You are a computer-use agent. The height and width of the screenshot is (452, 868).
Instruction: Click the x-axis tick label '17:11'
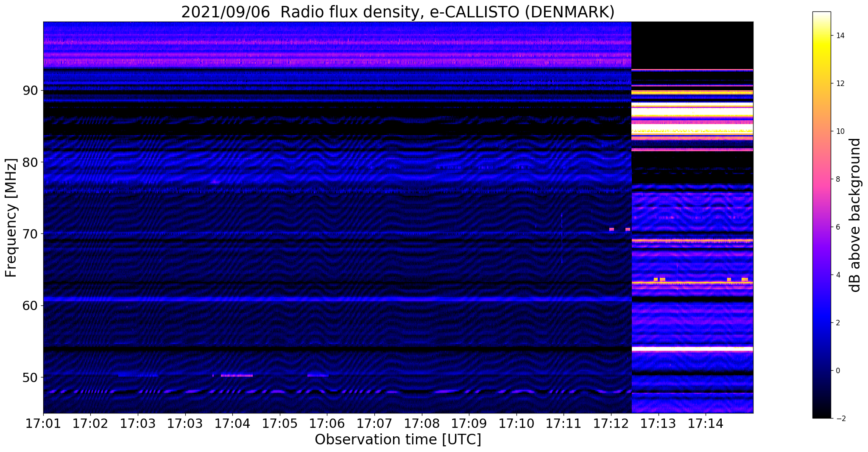click(564, 424)
